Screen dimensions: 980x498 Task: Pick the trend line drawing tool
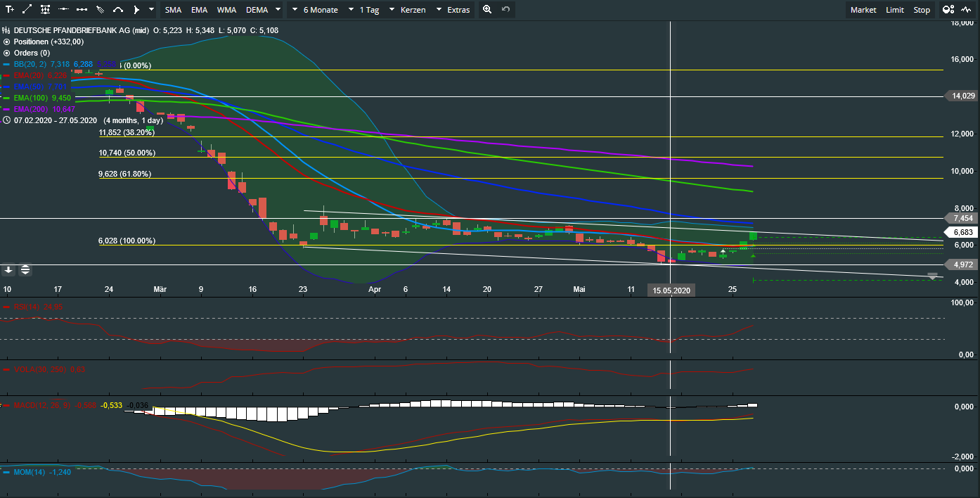point(27,10)
